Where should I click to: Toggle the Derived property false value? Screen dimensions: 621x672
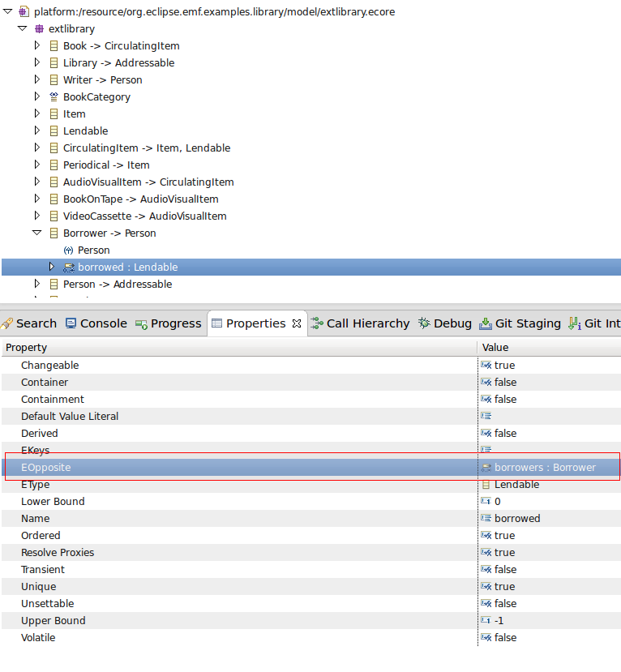(x=504, y=434)
